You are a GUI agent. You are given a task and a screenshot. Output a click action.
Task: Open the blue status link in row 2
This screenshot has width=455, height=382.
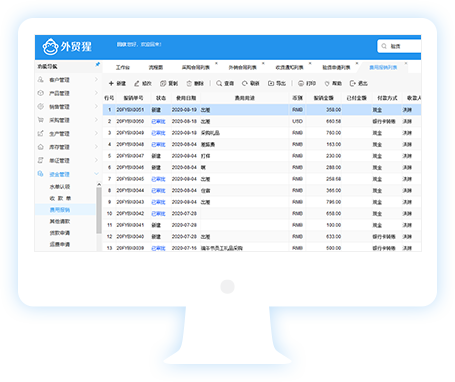click(x=158, y=121)
